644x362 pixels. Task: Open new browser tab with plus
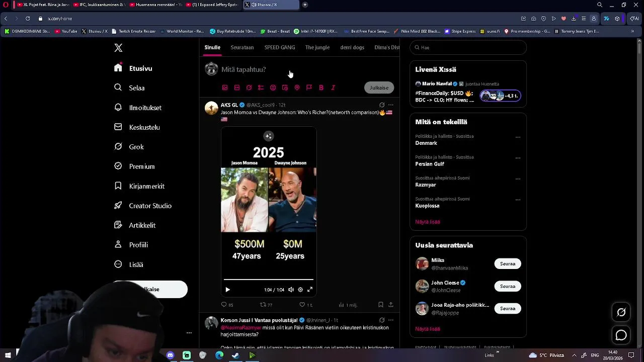pyautogui.click(x=305, y=5)
